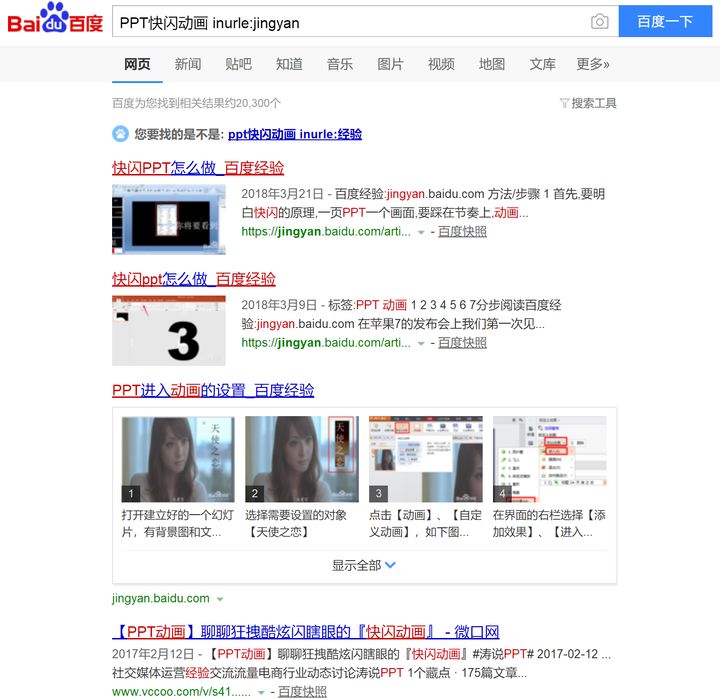Click step 2 thumbnail image

(x=302, y=459)
